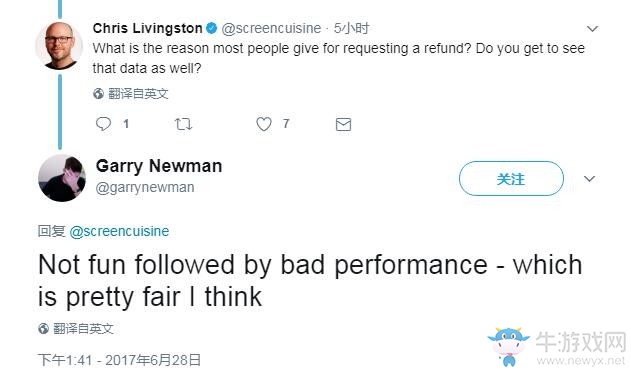This screenshot has height=372, width=631.
Task: Follow Garry Newman with 关注 button
Action: 511,179
